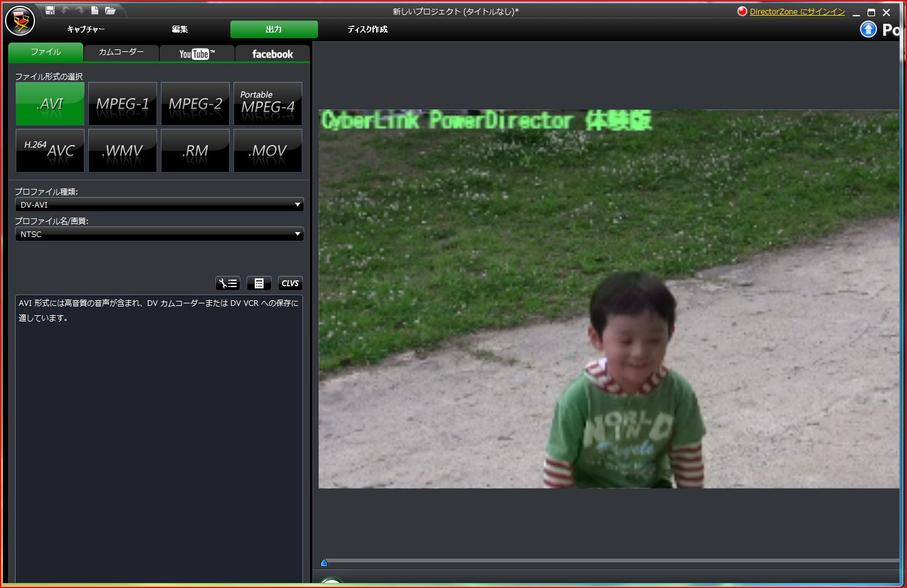Expand the NTSC profile quality dropdown

click(x=159, y=234)
